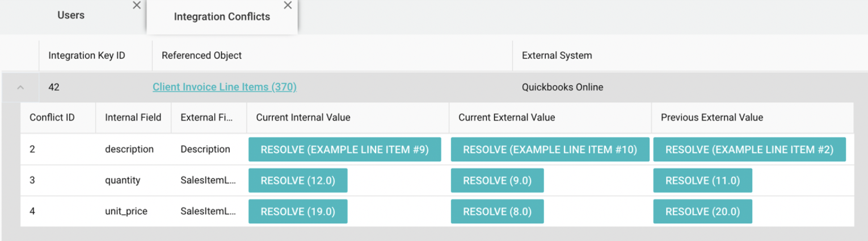
Task: Click the Current Internal Value column header
Action: 303,118
